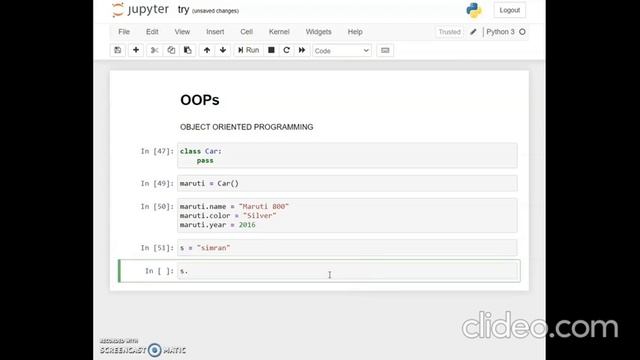Move selected cell down arrow

(223, 50)
